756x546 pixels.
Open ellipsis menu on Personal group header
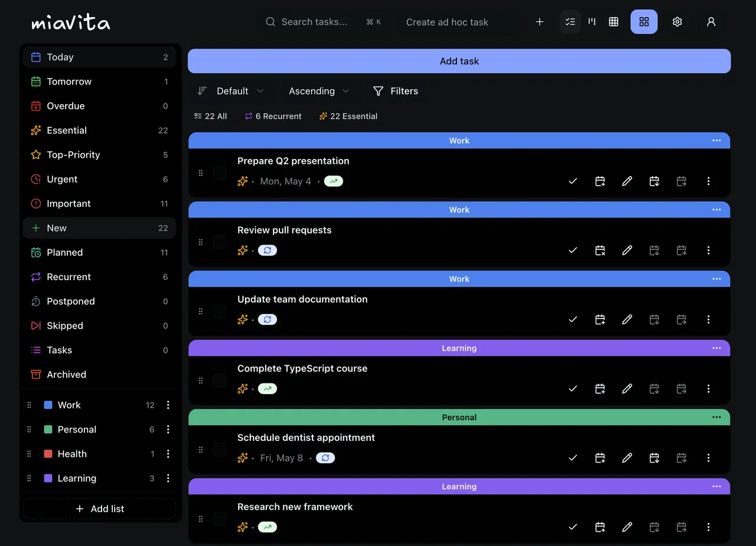tap(716, 417)
